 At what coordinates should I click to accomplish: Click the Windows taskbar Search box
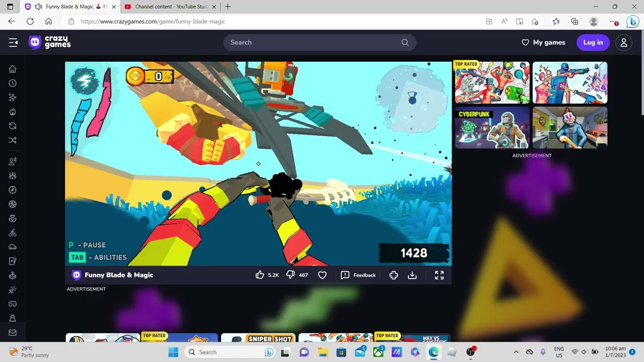pyautogui.click(x=229, y=352)
